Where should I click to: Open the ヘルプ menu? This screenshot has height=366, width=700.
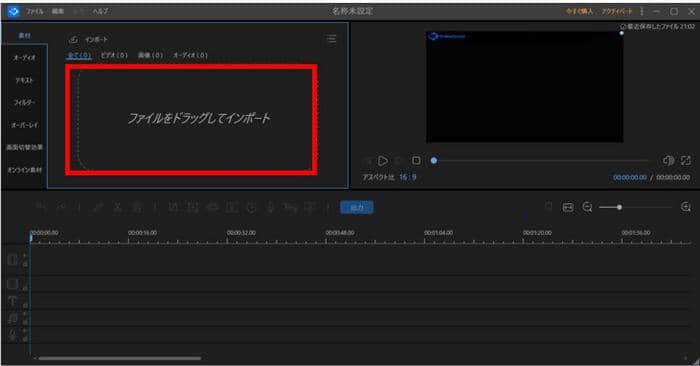click(100, 11)
